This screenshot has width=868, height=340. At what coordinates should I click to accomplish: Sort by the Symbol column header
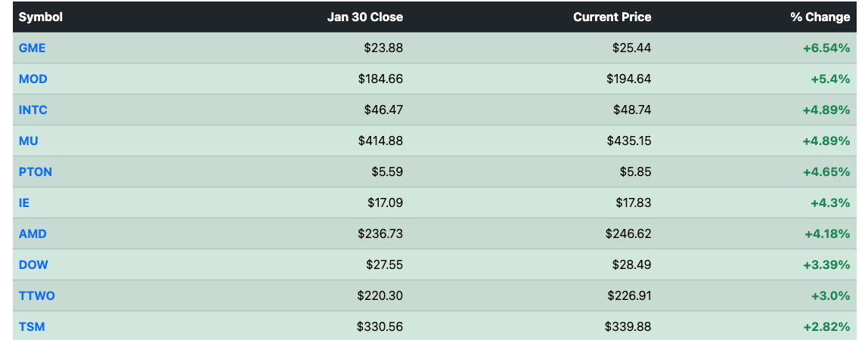point(40,17)
